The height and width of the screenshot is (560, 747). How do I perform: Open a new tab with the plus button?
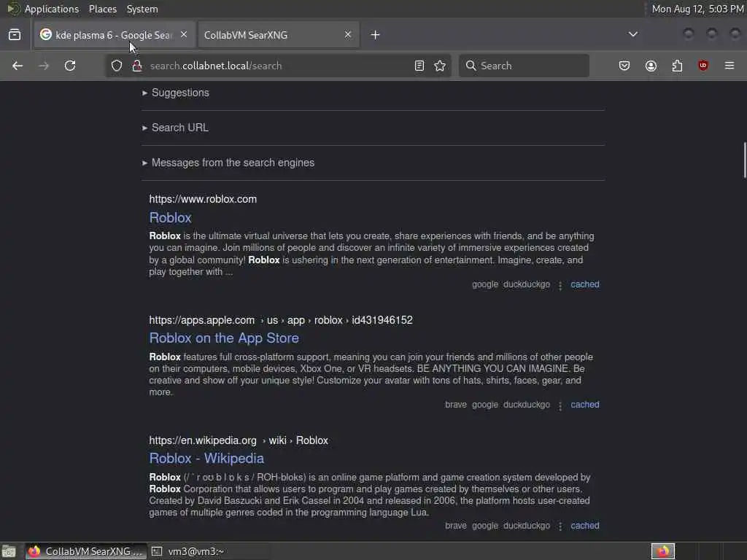click(376, 35)
